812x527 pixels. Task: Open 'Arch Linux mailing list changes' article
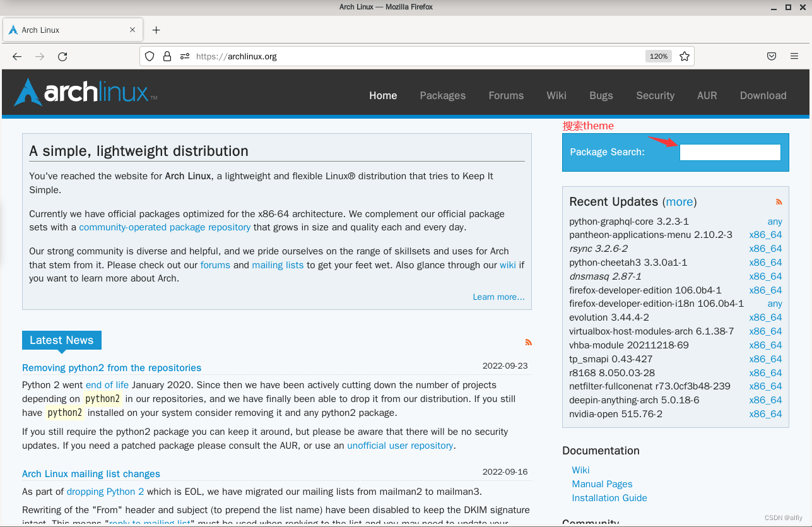(x=91, y=474)
